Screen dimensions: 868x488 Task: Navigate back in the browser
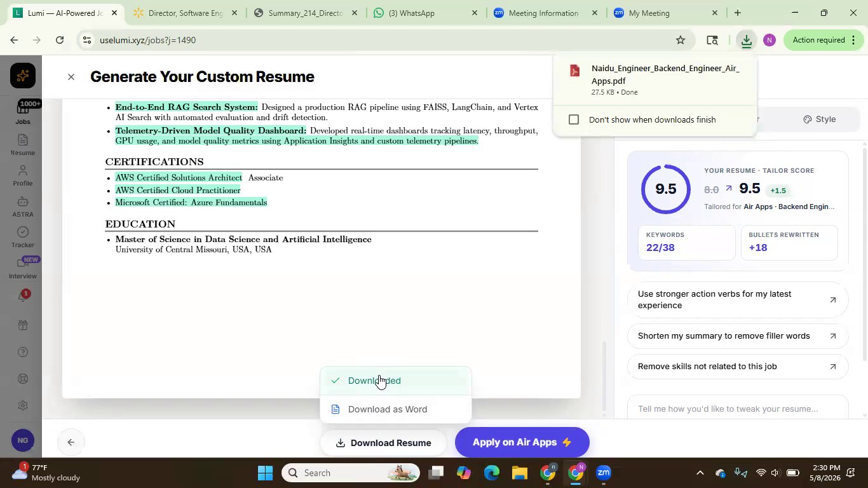point(14,40)
